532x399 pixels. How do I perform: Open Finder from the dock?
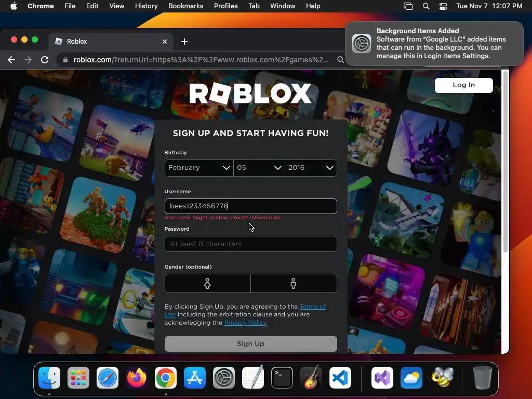pos(49,378)
